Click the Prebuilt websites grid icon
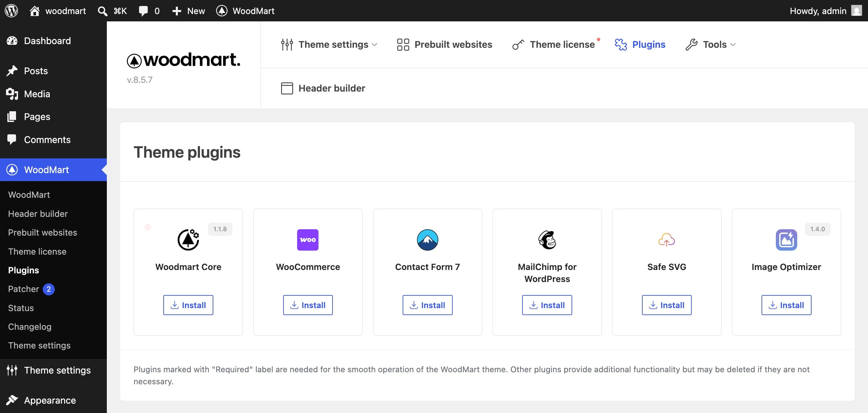868x413 pixels. [403, 44]
